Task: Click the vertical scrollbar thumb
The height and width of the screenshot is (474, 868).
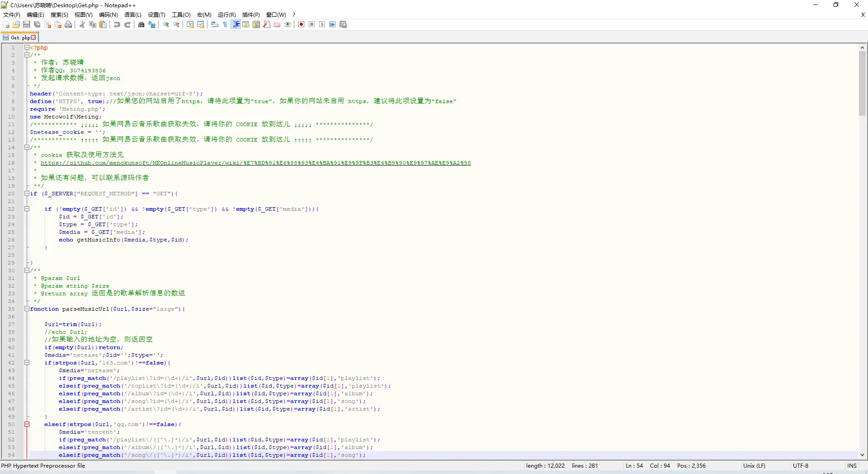Action: click(x=862, y=83)
